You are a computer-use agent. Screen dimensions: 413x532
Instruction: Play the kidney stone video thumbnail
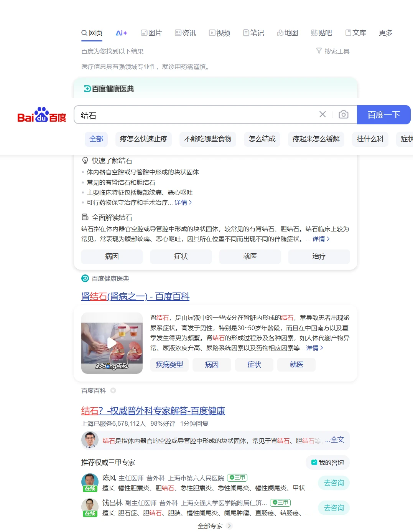click(x=112, y=343)
